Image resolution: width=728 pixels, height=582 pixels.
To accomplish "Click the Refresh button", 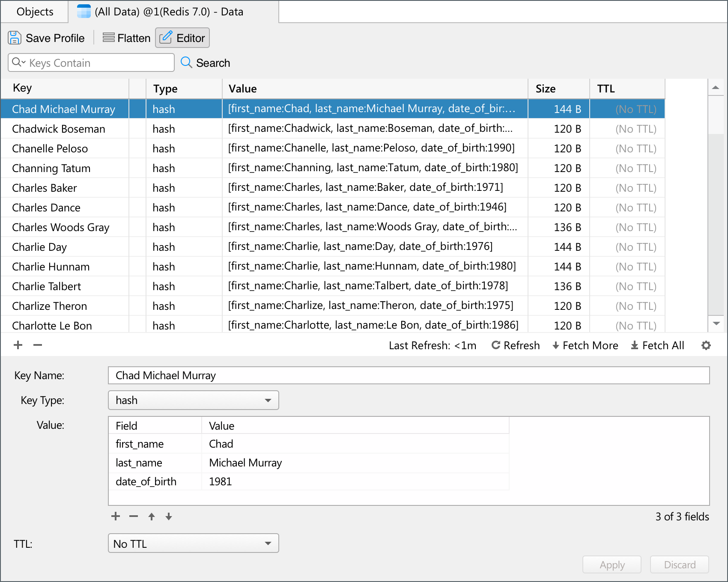I will [x=516, y=345].
